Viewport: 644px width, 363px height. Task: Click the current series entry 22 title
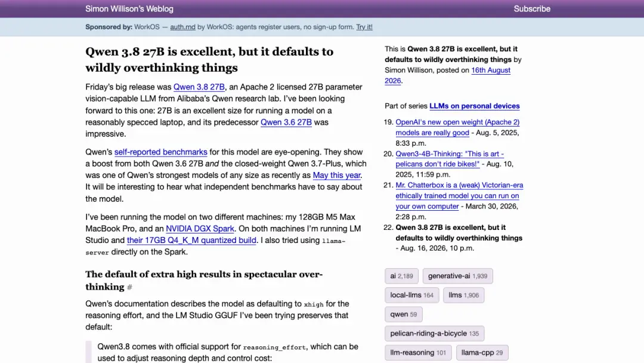coord(459,233)
